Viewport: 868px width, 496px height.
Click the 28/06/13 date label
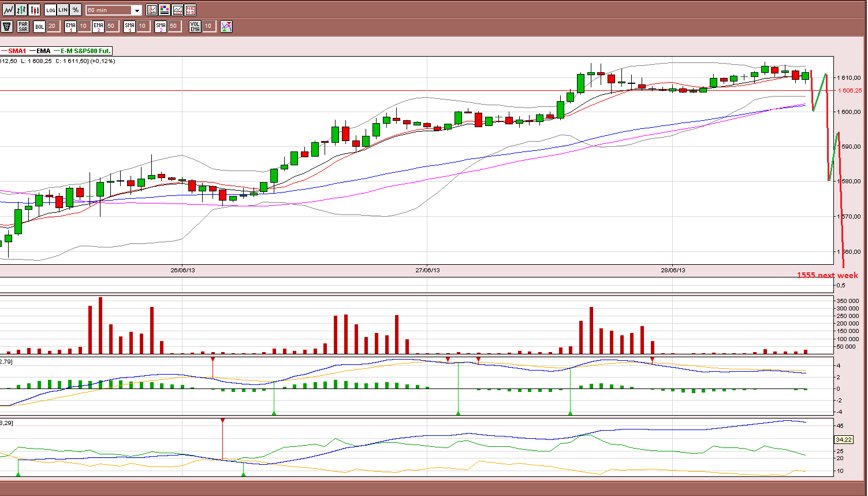(x=673, y=270)
